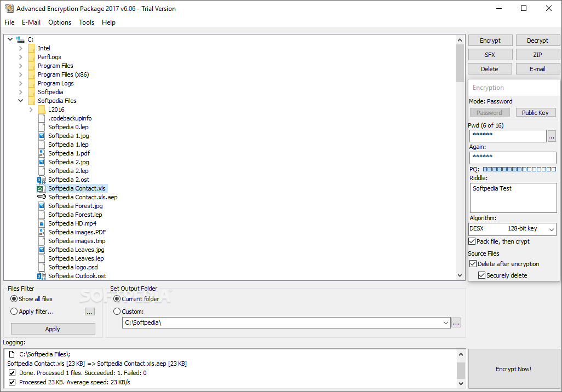The image size is (562, 392).
Task: Open the custom output folder path dropdown
Action: pyautogui.click(x=445, y=323)
